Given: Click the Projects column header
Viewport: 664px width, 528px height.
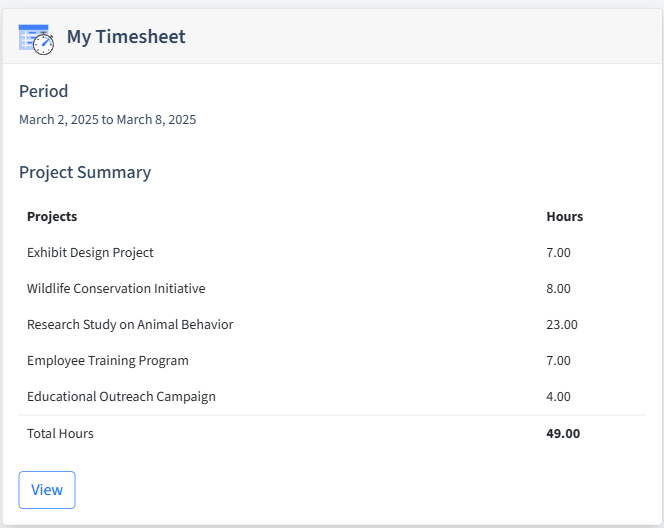Looking at the screenshot, I should (x=52, y=216).
